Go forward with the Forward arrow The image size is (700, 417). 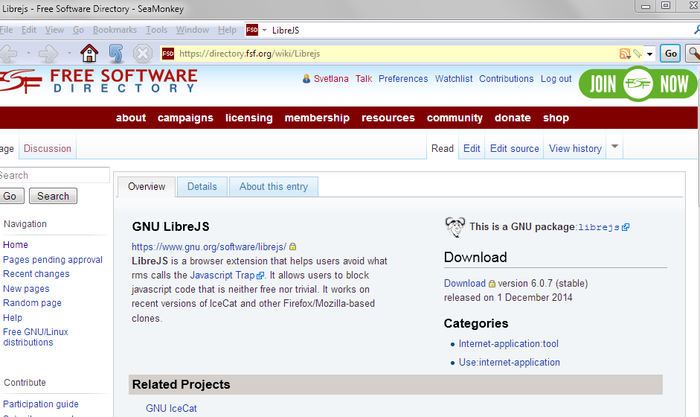(48, 54)
